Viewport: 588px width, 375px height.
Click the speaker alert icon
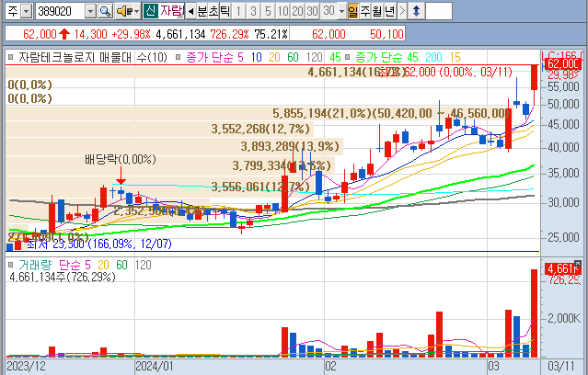[123, 11]
